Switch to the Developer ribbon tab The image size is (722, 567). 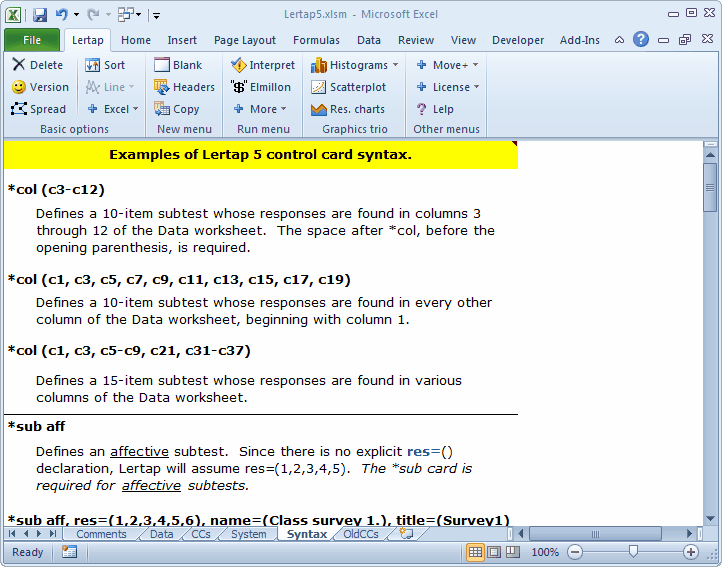(518, 40)
